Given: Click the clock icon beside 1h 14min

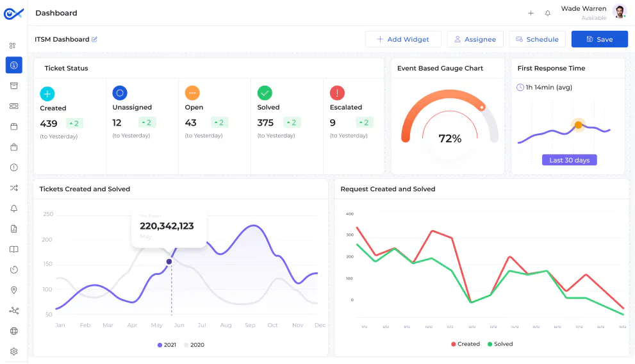Looking at the screenshot, I should (x=520, y=87).
